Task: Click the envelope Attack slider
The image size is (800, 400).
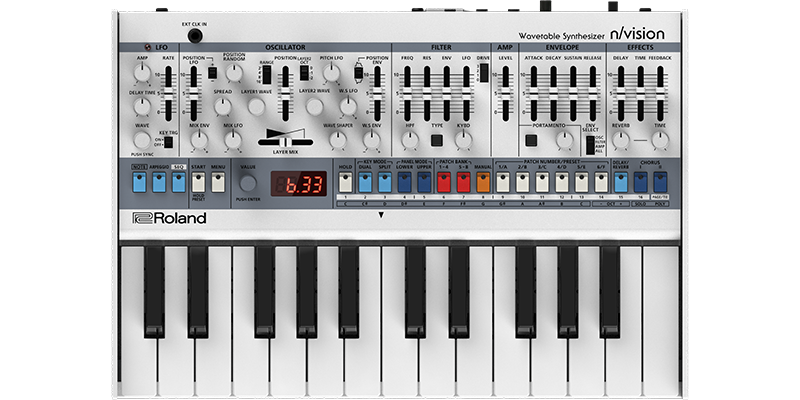Action: (534, 93)
